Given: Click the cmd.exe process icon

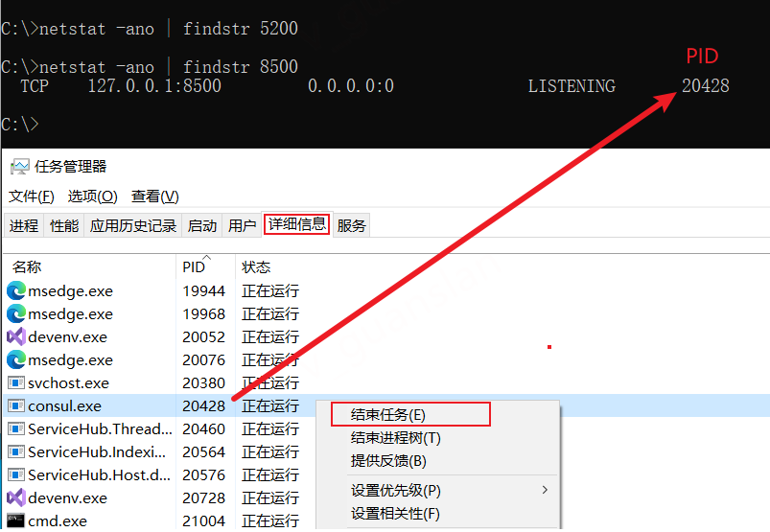Looking at the screenshot, I should point(15,520).
